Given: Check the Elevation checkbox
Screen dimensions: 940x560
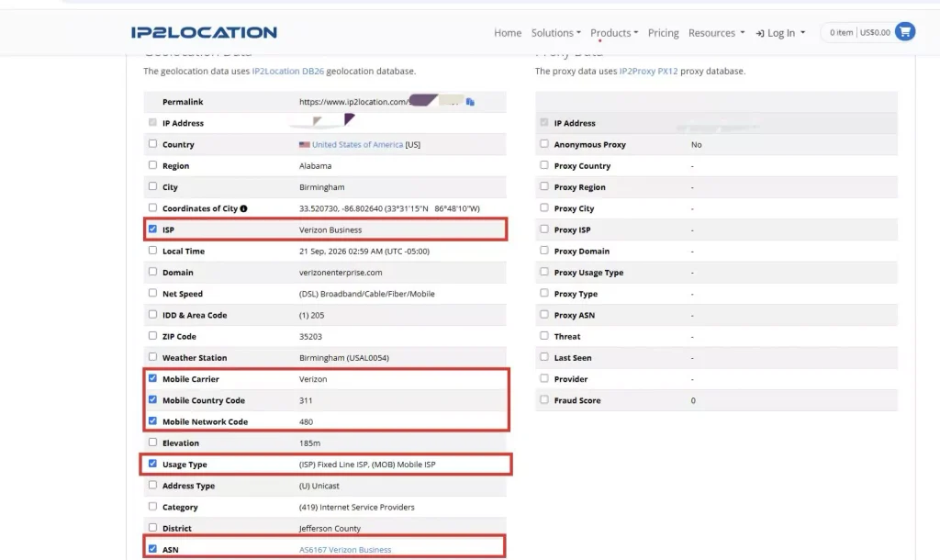Looking at the screenshot, I should [x=153, y=442].
